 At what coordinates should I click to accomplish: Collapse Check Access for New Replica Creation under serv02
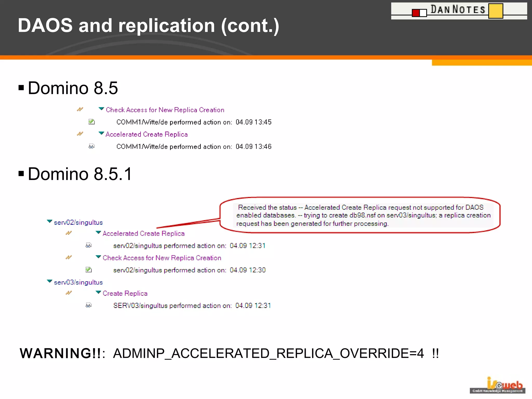pyautogui.click(x=98, y=257)
